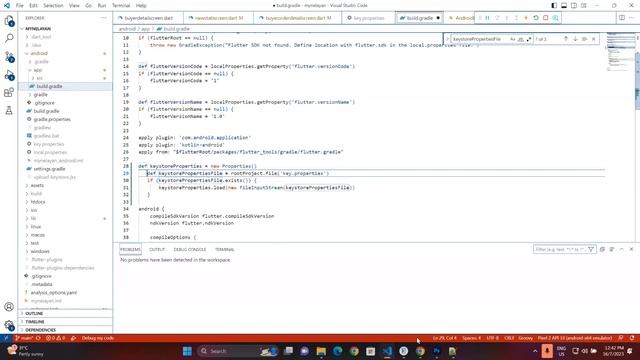Click the taskbar Search box
The image size is (640, 360).
tap(238, 351)
